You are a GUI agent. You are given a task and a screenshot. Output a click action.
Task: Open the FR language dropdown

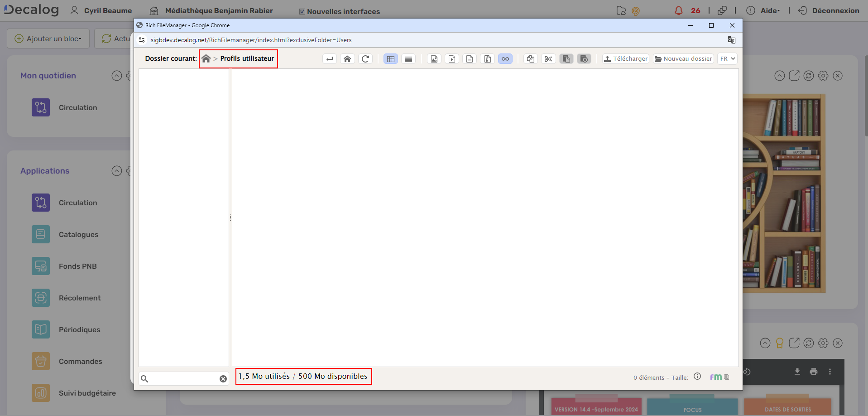coord(727,59)
